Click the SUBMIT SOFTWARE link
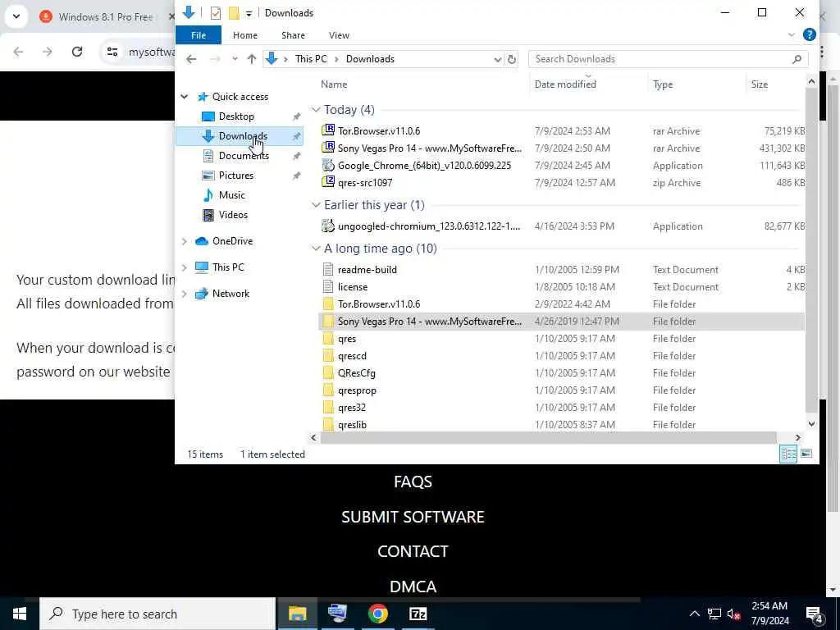 coord(413,517)
